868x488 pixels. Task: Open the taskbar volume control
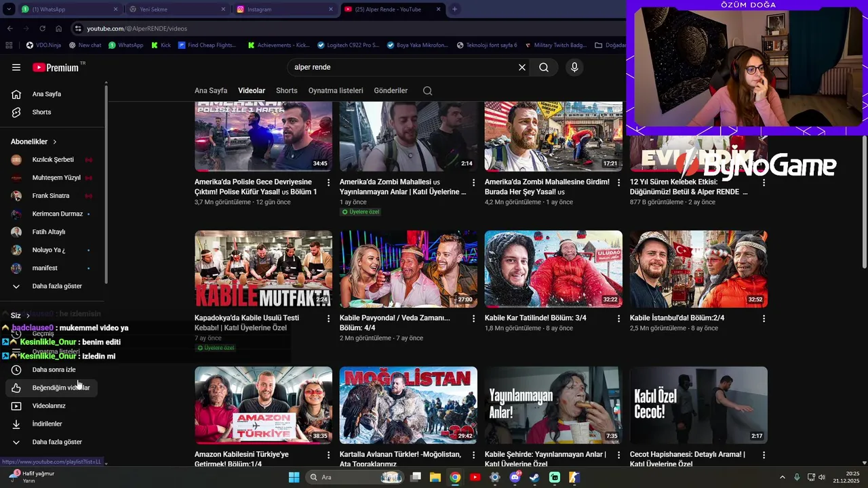pos(822,477)
